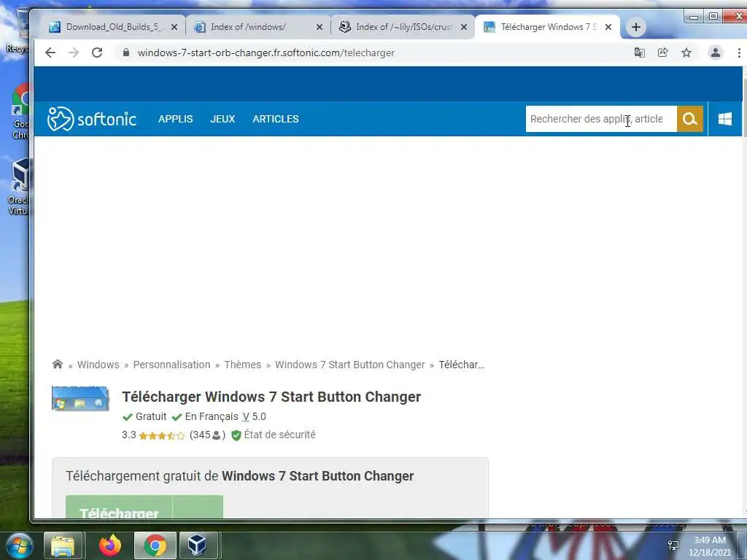Screen dimensions: 747x560
Task: Click the padlock icon in the address bar
Action: point(125,52)
